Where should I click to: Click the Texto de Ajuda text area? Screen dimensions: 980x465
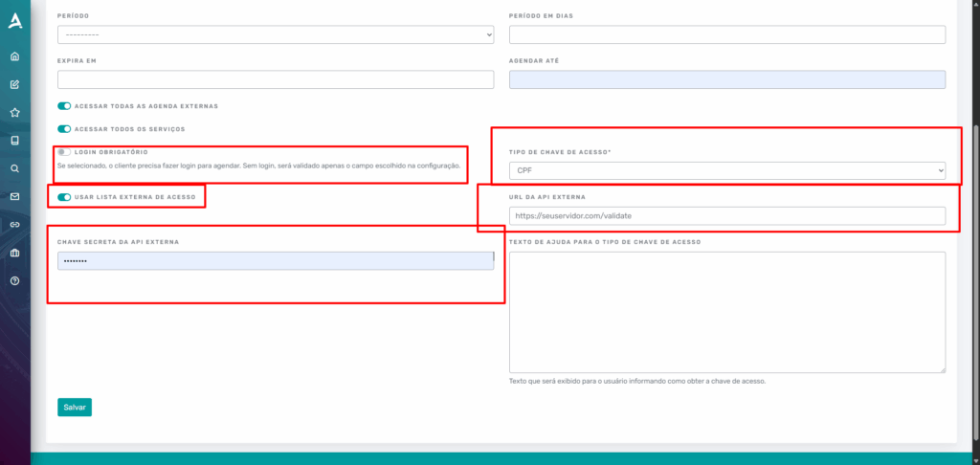[727, 312]
